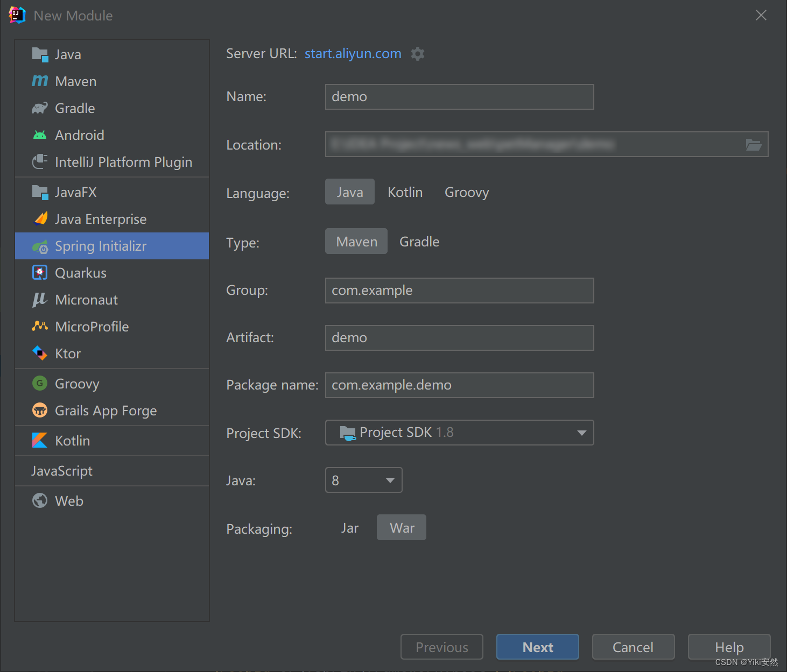Viewport: 787px width, 672px height.
Task: Click the Web globe icon
Action: click(40, 501)
